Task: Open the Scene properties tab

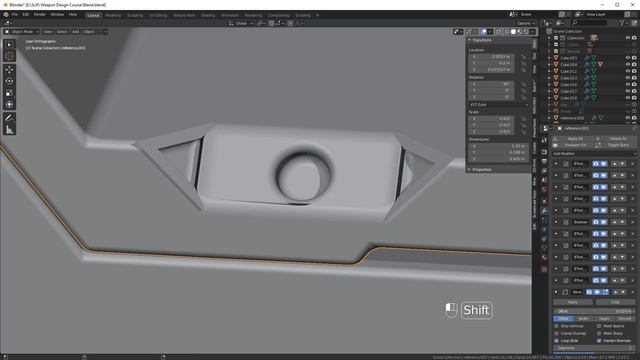Action: [544, 181]
